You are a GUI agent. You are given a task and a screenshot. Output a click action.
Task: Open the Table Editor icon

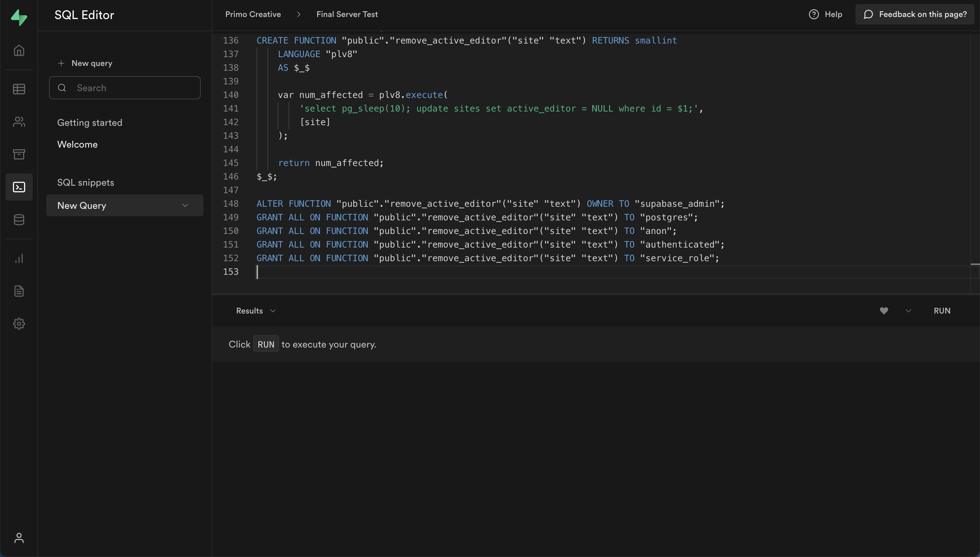pos(19,89)
